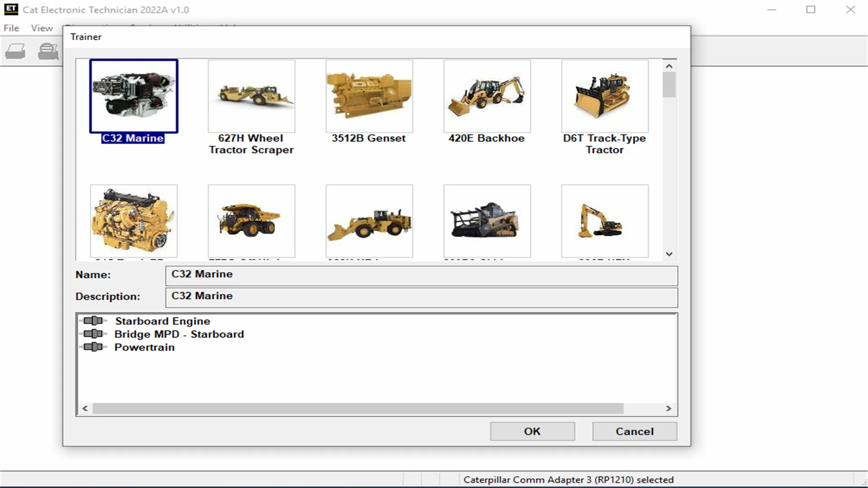Select Bridge MPD - Starboard tree entry
The width and height of the screenshot is (868, 488).
(x=179, y=334)
